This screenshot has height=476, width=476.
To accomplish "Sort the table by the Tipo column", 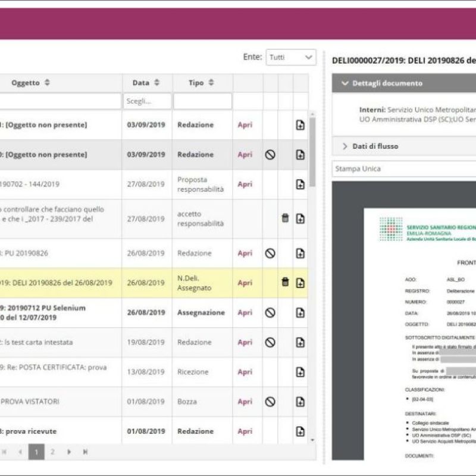I will 211,83.
